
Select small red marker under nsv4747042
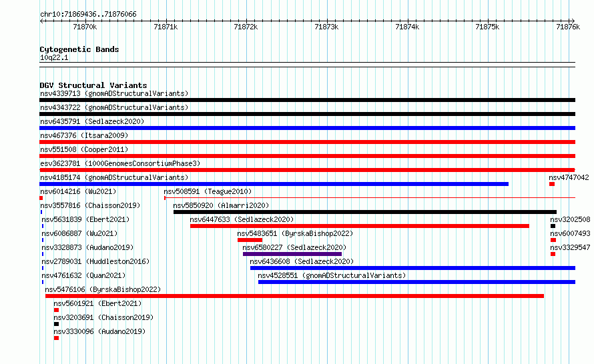[552, 184]
